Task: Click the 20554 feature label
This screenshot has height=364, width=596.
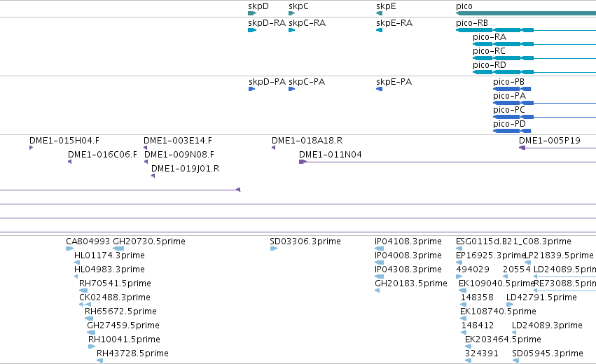Action: 517,269
